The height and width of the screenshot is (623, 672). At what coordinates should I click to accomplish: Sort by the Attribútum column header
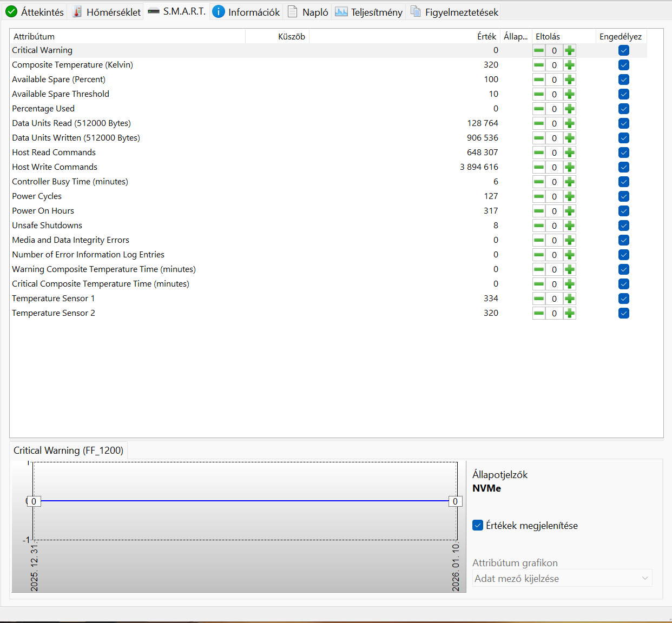tap(128, 36)
